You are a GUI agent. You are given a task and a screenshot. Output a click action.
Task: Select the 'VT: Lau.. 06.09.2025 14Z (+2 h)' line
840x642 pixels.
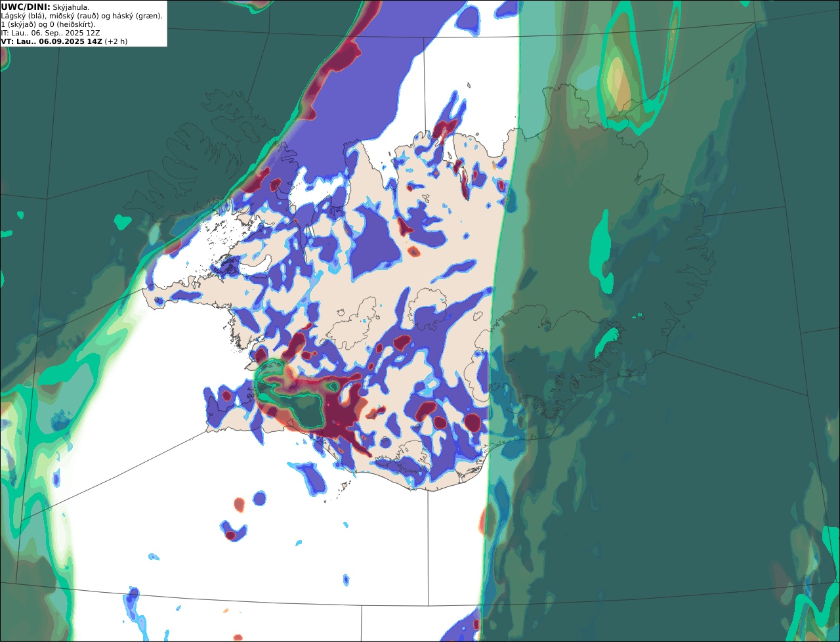pyautogui.click(x=64, y=41)
